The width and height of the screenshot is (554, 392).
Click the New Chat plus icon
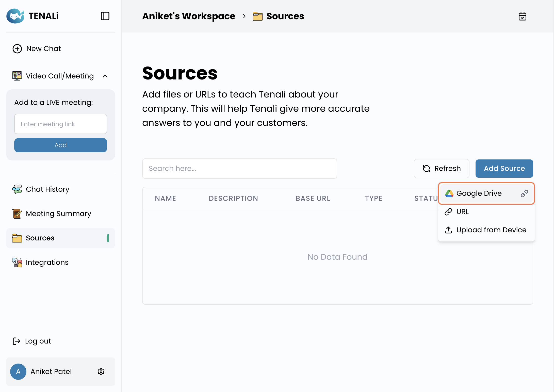pos(17,49)
